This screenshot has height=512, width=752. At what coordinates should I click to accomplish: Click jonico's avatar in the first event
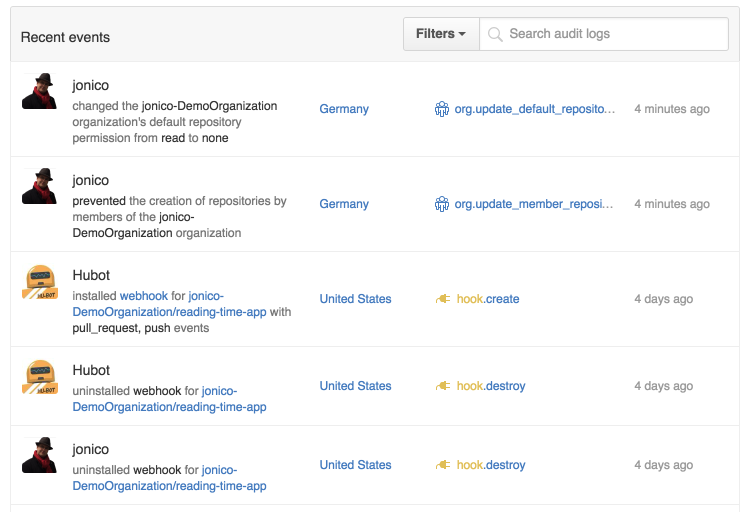click(39, 92)
